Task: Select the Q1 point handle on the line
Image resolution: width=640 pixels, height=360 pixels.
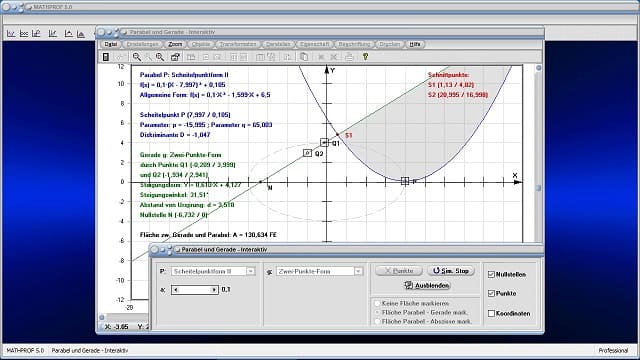Action: tap(324, 142)
